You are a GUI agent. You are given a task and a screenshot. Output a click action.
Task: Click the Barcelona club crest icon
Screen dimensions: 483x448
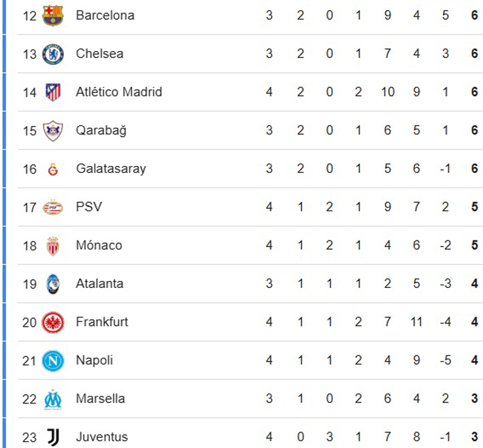[x=53, y=15]
